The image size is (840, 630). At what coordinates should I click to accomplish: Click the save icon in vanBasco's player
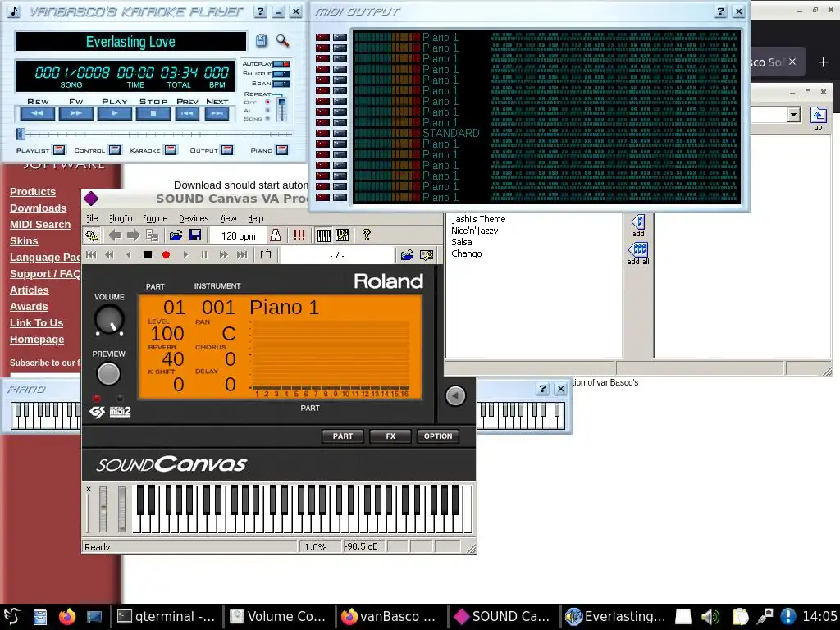[x=261, y=41]
